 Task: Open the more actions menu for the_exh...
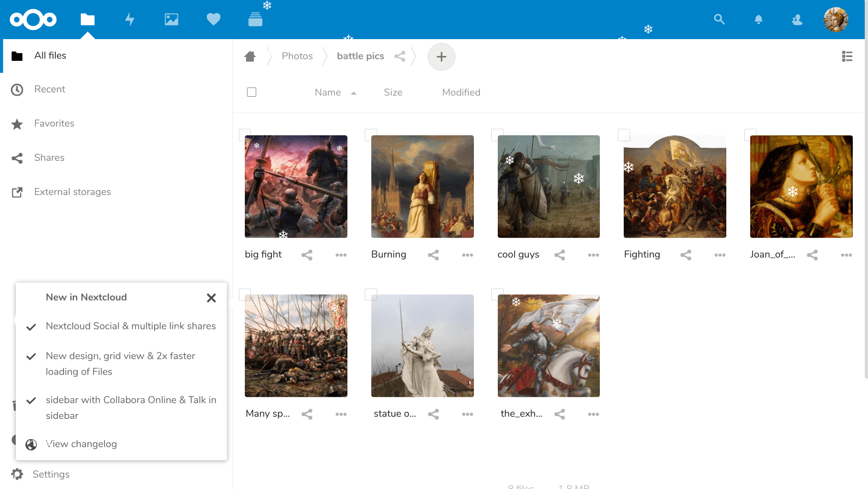point(593,414)
